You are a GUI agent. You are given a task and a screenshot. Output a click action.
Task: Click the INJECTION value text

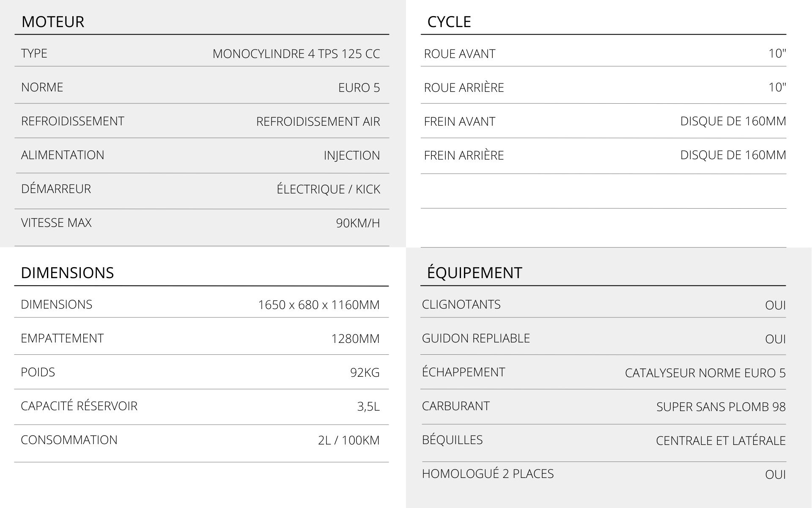[x=352, y=155]
